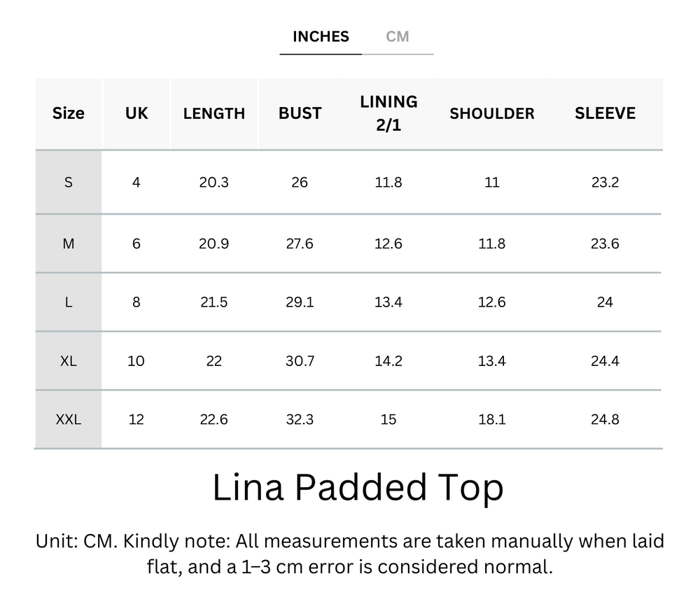Switch to the CM unit tab
The height and width of the screenshot is (604, 700).
click(398, 36)
